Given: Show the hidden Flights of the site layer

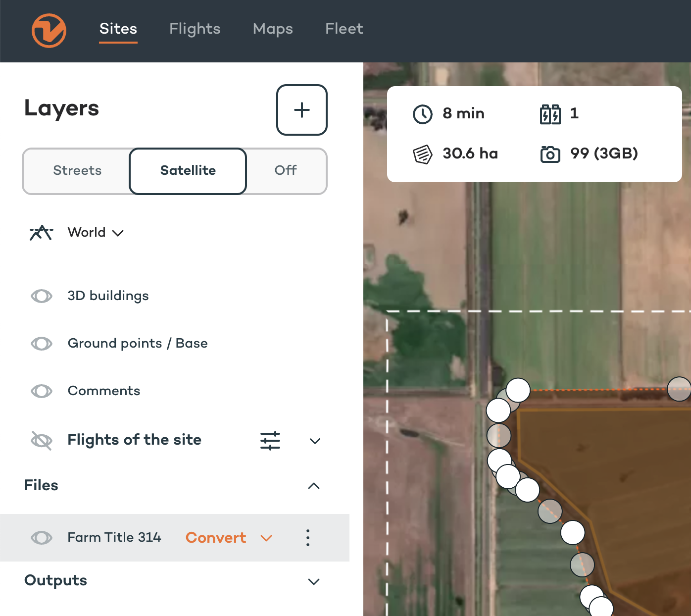Looking at the screenshot, I should pyautogui.click(x=42, y=440).
